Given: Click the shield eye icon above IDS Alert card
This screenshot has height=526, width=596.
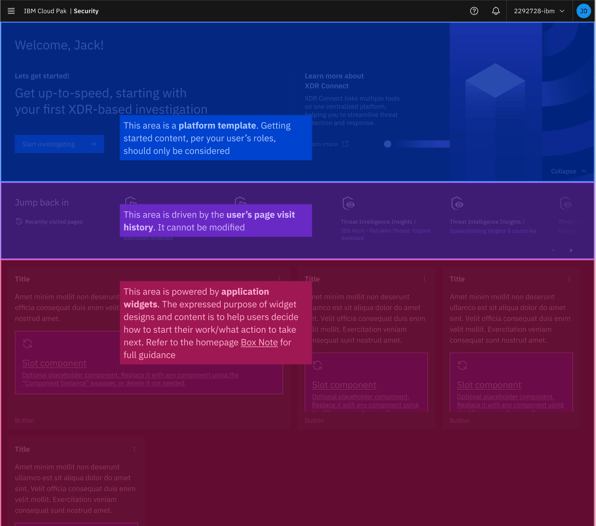Looking at the screenshot, I should (x=348, y=203).
